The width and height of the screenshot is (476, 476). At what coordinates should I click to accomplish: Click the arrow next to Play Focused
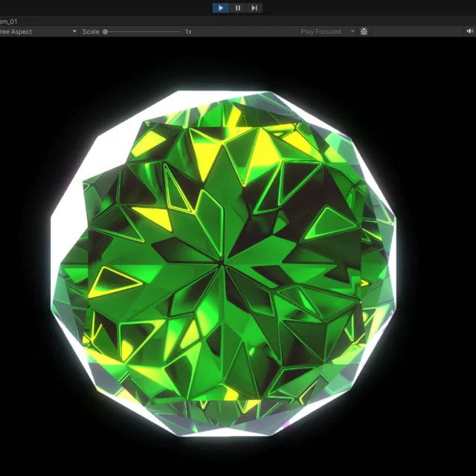pos(353,32)
